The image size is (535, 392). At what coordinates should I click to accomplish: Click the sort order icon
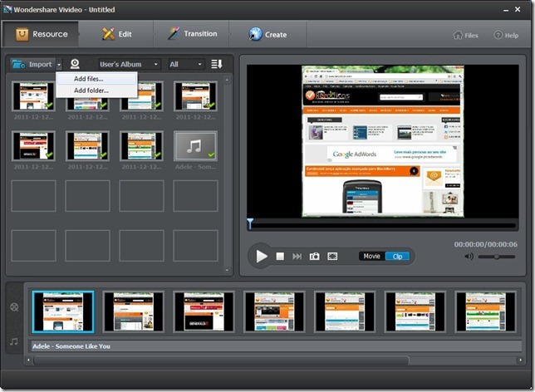217,64
